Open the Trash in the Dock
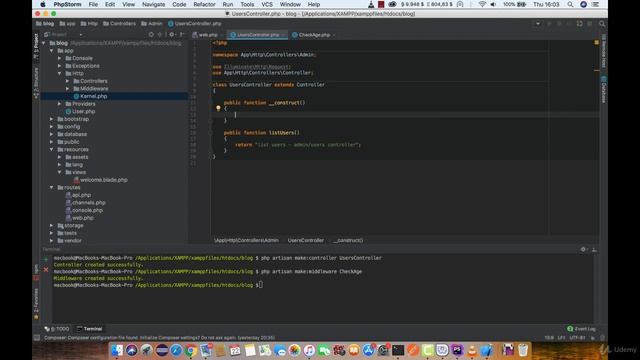This screenshot has width=640, height=360. point(523,350)
